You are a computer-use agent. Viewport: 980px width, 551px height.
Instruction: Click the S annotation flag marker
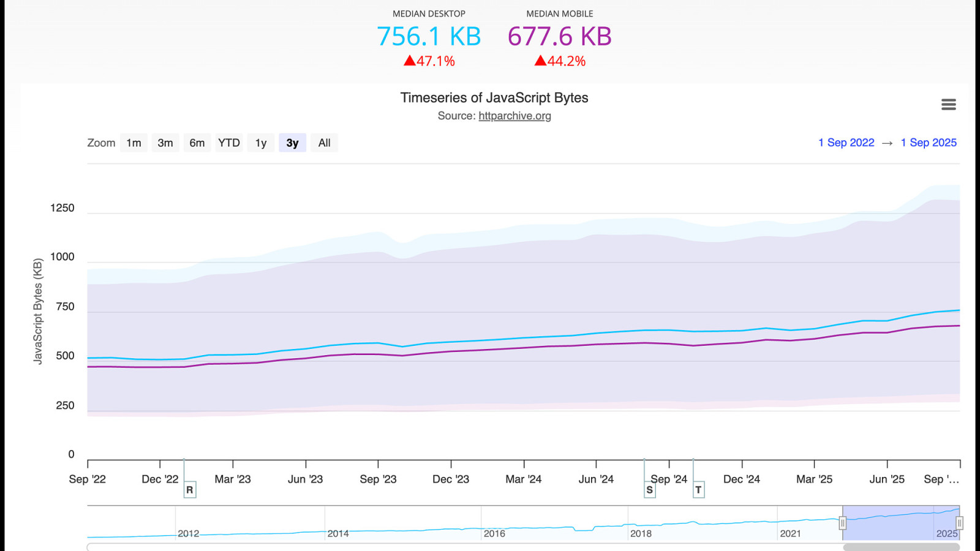(650, 490)
